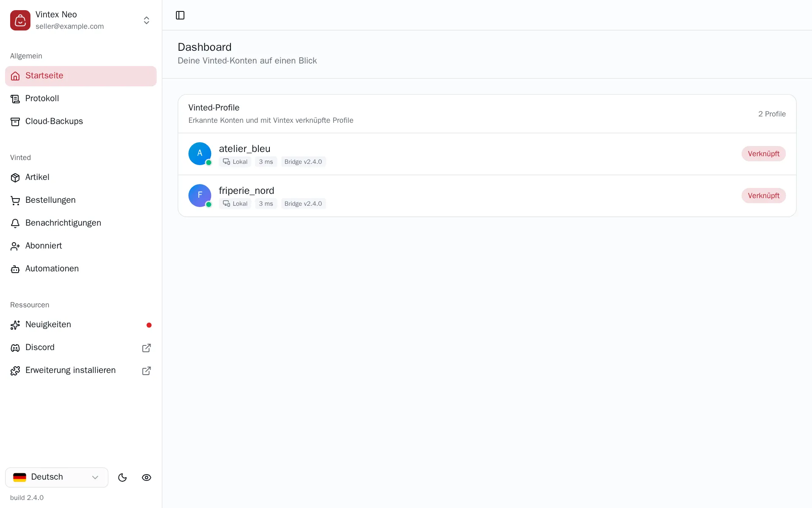Viewport: 812px width, 508px height.
Task: Click the green online status dot of atelier_bleu
Action: [208, 163]
